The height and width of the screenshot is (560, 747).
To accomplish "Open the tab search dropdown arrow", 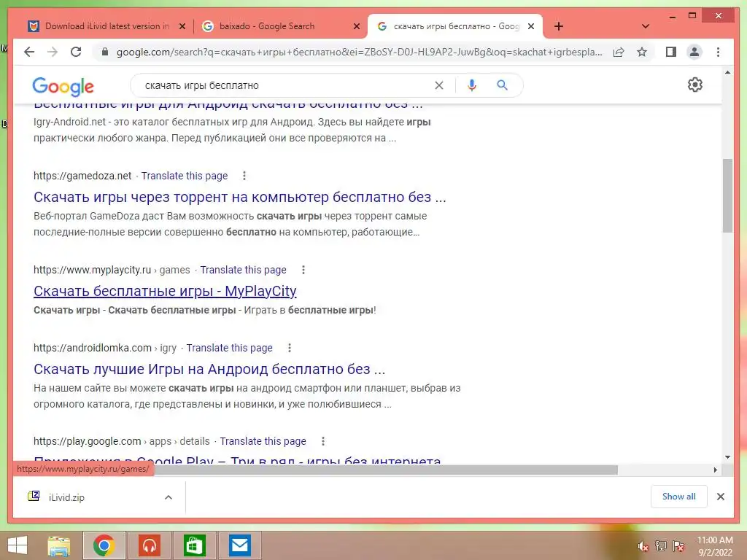I will [x=646, y=26].
